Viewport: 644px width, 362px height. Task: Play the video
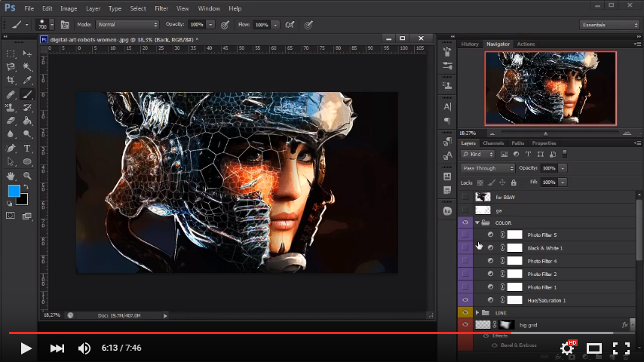pyautogui.click(x=26, y=348)
